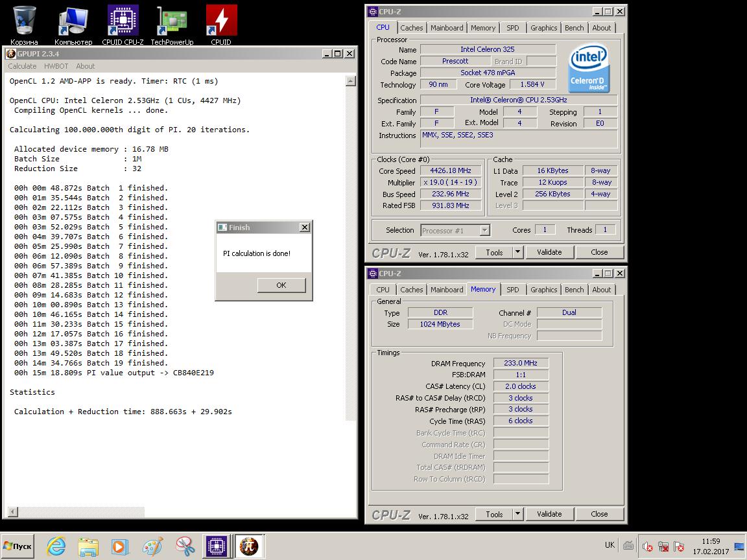Screen dimensions: 747x560
Task: Open CPU tab in lower CPU-Z window
Action: pyautogui.click(x=383, y=290)
